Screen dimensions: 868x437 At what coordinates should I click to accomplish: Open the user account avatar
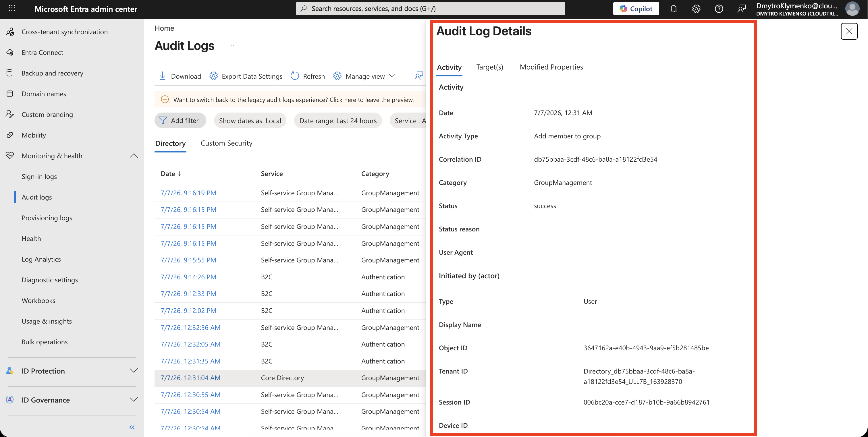click(x=852, y=9)
